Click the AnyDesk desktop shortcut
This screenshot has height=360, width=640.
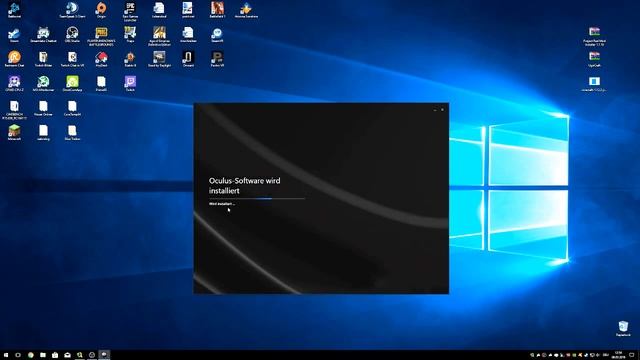click(101, 59)
